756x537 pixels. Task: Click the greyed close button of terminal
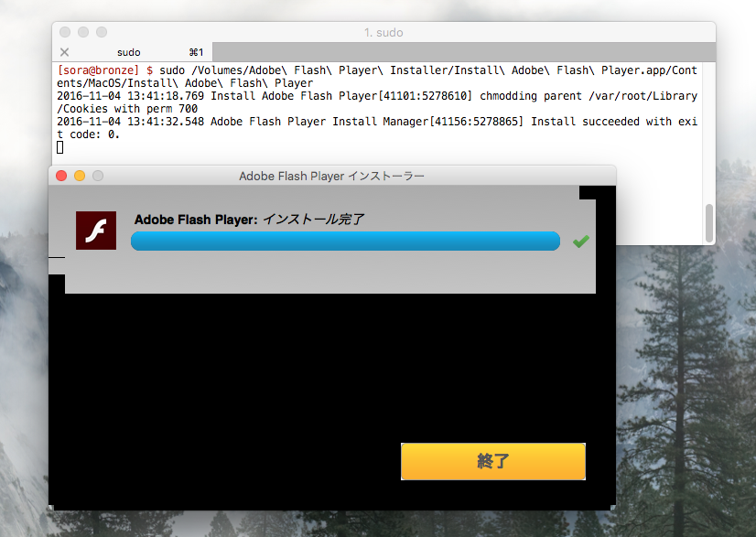65,32
